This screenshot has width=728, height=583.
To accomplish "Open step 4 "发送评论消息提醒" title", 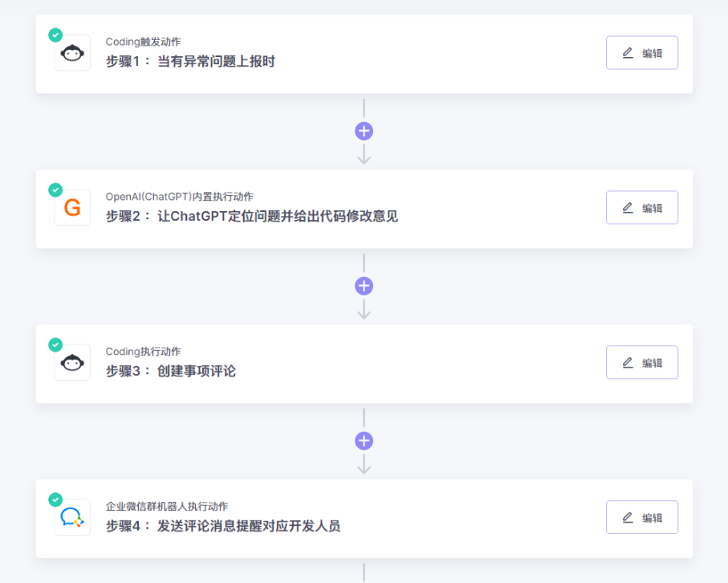I will [223, 526].
